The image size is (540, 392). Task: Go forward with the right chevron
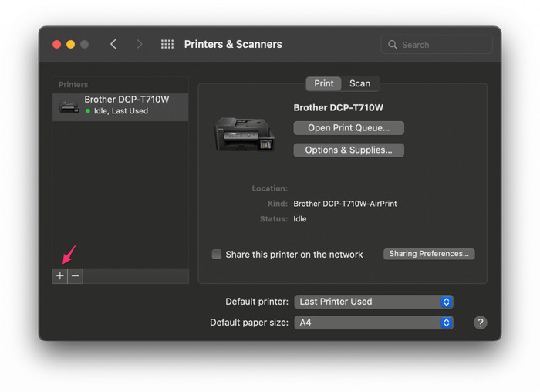(139, 44)
